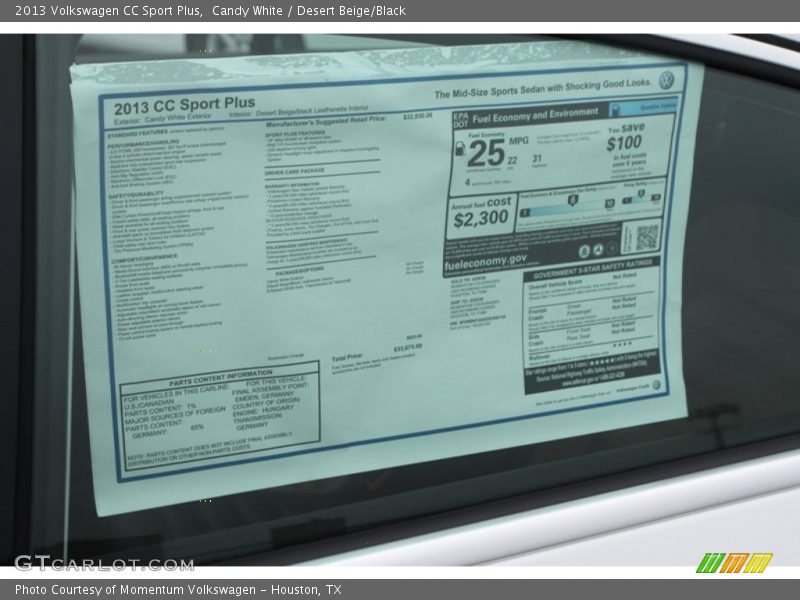Viewport: 800px width, 600px height.
Task: Click the "Government 5-Star Safety Ratings" header
Action: point(592,269)
